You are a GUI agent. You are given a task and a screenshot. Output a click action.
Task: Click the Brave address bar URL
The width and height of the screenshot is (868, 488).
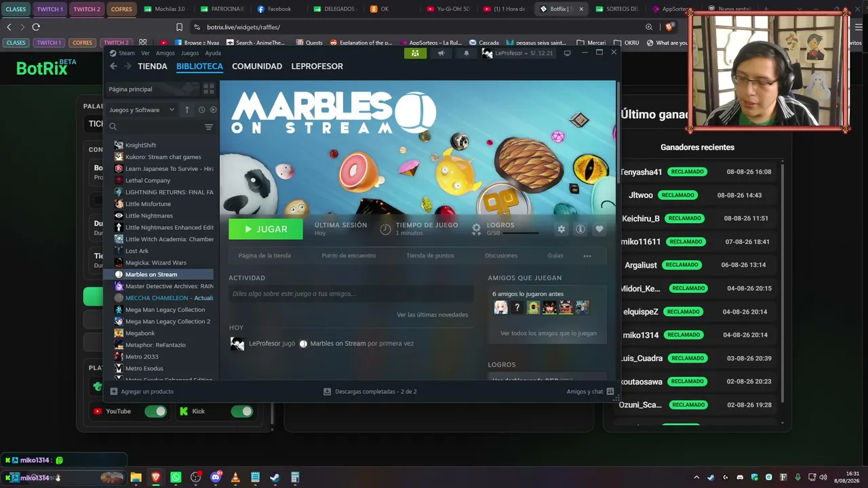pos(243,27)
